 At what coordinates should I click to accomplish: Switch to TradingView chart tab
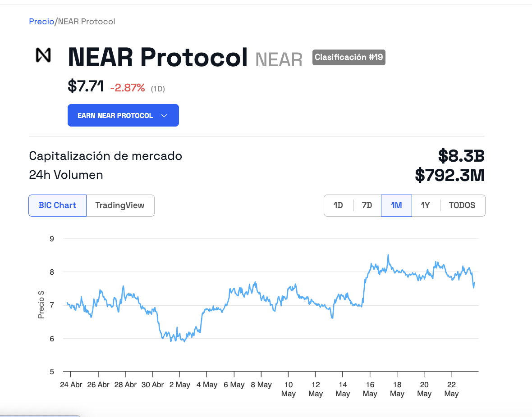[x=120, y=205]
